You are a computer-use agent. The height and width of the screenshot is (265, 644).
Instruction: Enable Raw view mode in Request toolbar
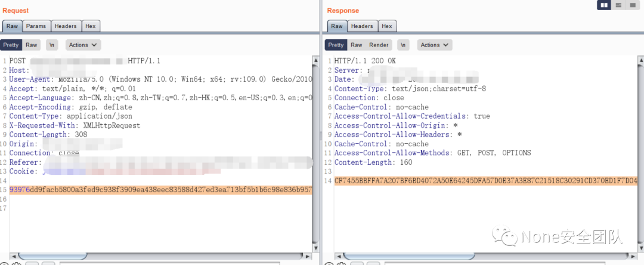pos(31,45)
